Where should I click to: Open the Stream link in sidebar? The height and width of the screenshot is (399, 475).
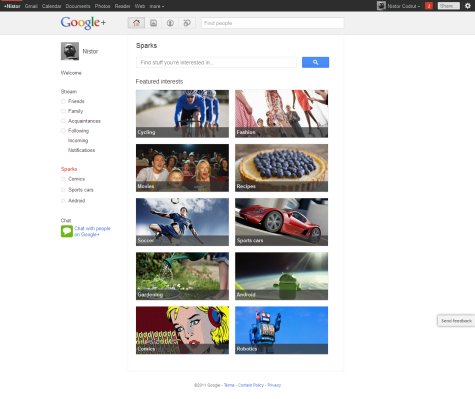coord(69,91)
